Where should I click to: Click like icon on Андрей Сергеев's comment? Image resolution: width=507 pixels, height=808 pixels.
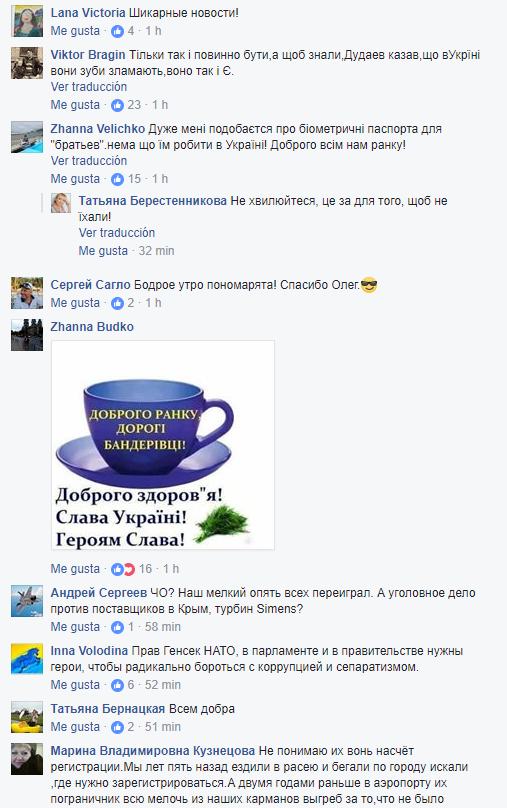117,627
